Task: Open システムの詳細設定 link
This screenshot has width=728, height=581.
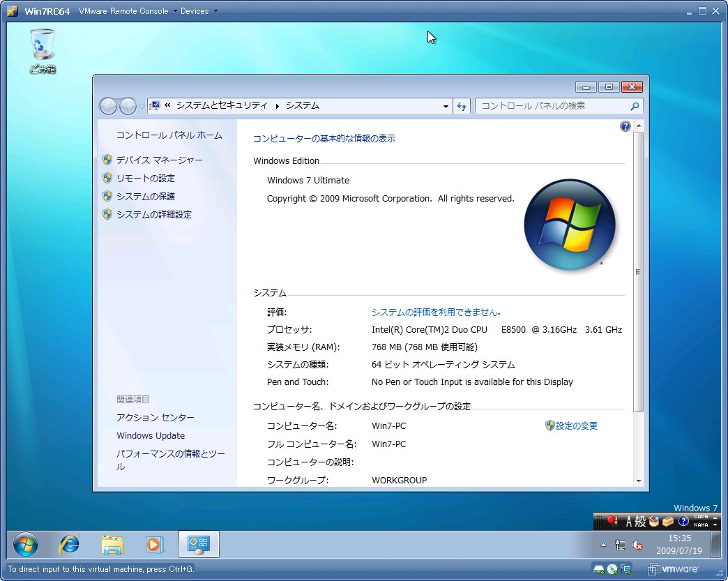Action: tap(153, 215)
